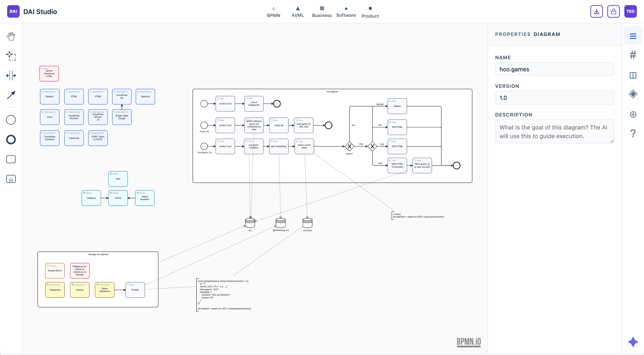Screen dimensions: 644x355
Task: Select the CloudFlare R2 dependency node
Action: [122, 97]
